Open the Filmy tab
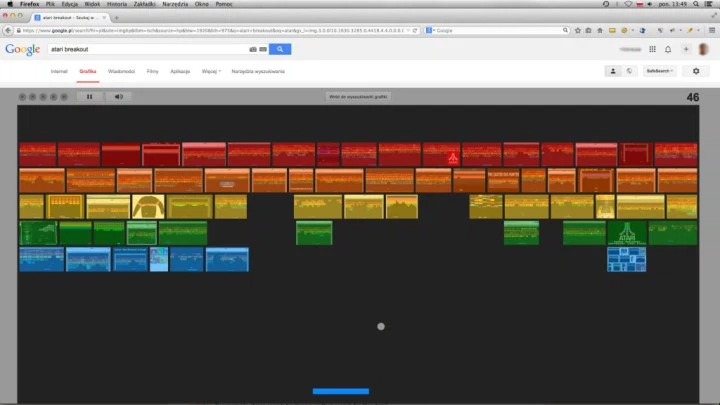720x405 pixels. pos(152,72)
